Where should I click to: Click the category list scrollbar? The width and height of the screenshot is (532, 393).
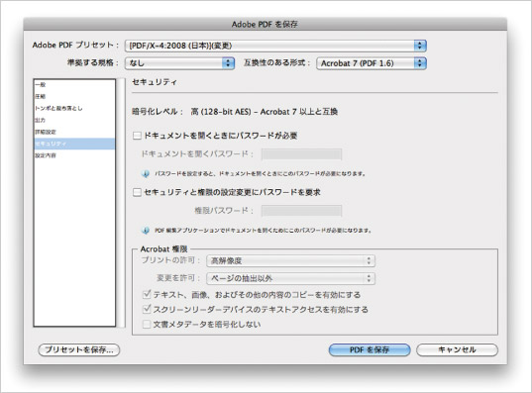[122, 203]
